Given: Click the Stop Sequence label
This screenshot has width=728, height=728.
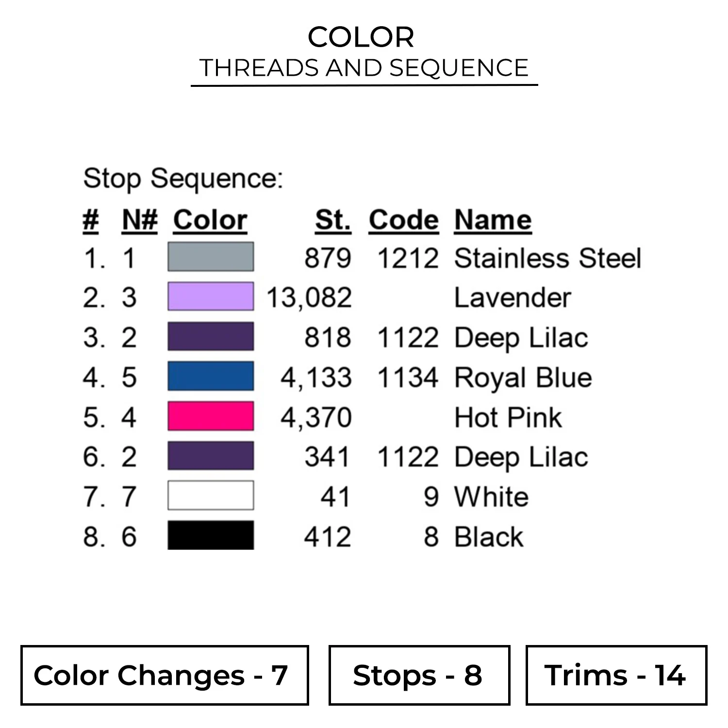Looking at the screenshot, I should 183,179.
